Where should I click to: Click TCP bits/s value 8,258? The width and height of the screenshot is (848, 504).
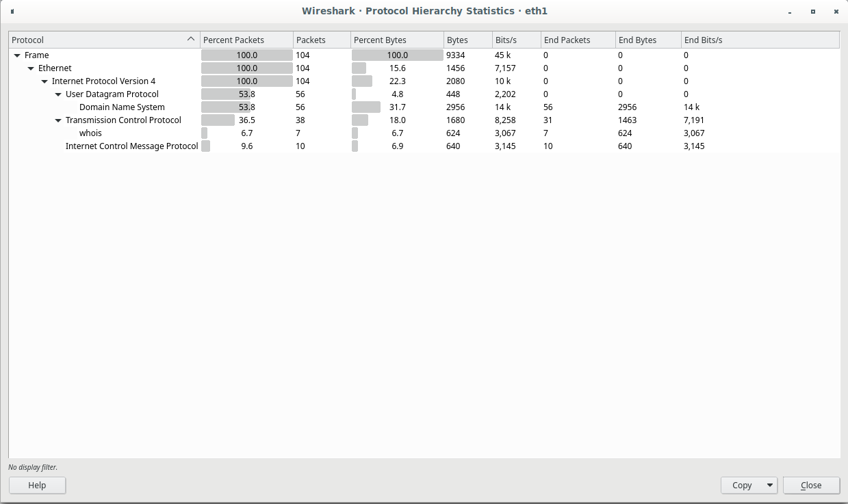[505, 120]
